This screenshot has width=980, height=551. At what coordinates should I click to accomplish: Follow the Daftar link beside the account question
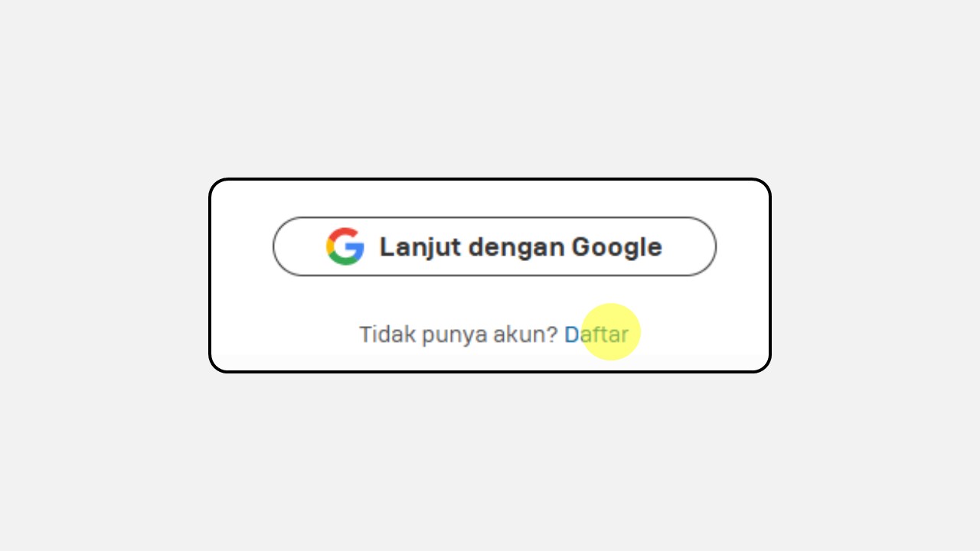pos(596,334)
